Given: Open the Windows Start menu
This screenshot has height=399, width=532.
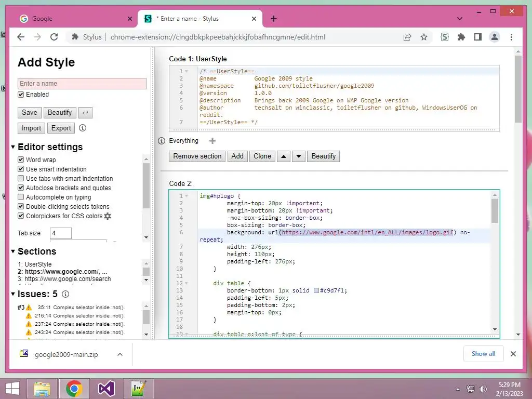Looking at the screenshot, I should tap(12, 389).
